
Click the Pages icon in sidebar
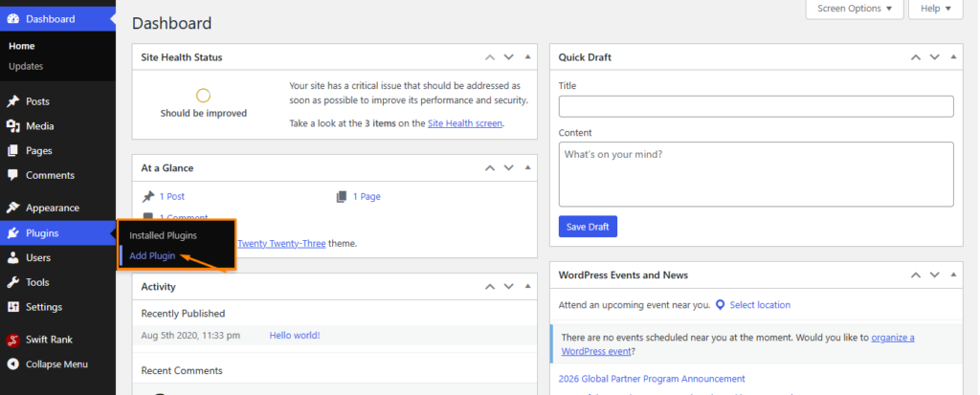[12, 150]
